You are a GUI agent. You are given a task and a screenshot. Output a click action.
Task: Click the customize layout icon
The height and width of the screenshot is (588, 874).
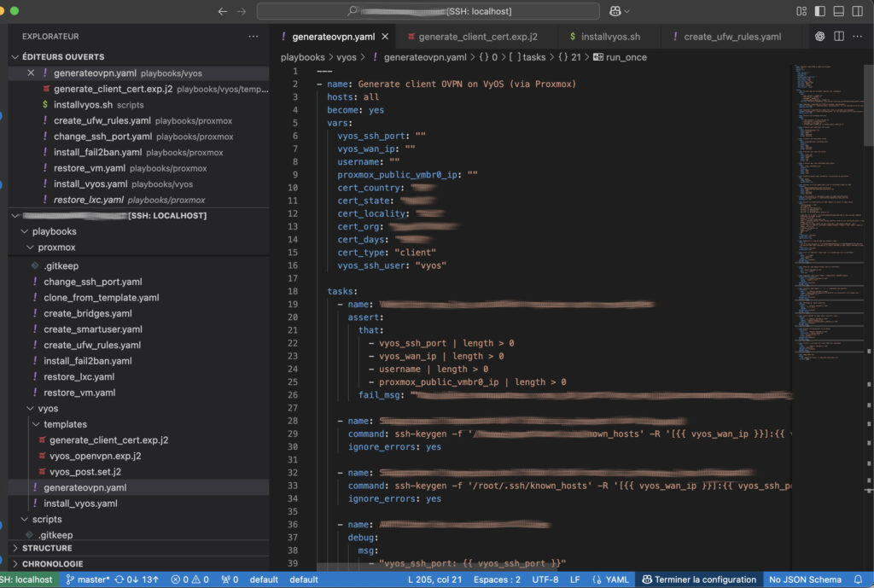coord(801,12)
